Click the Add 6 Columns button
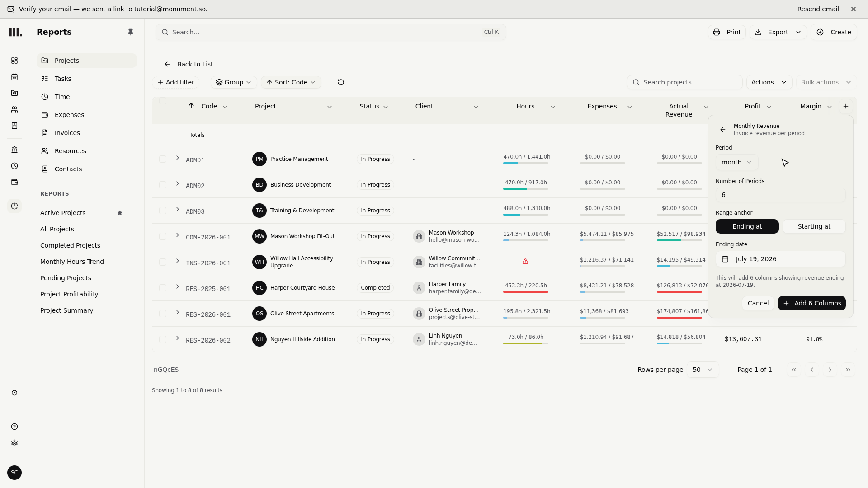The image size is (868, 488). point(811,303)
